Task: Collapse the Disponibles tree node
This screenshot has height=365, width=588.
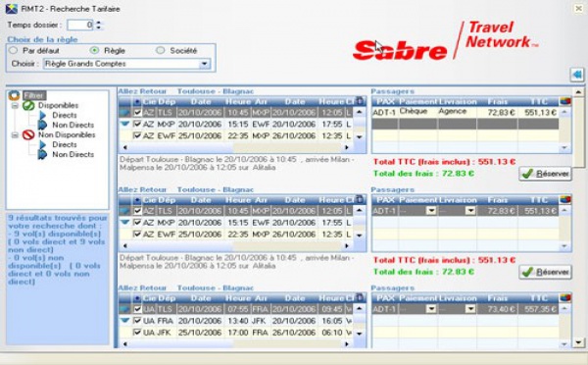Action: [15, 106]
